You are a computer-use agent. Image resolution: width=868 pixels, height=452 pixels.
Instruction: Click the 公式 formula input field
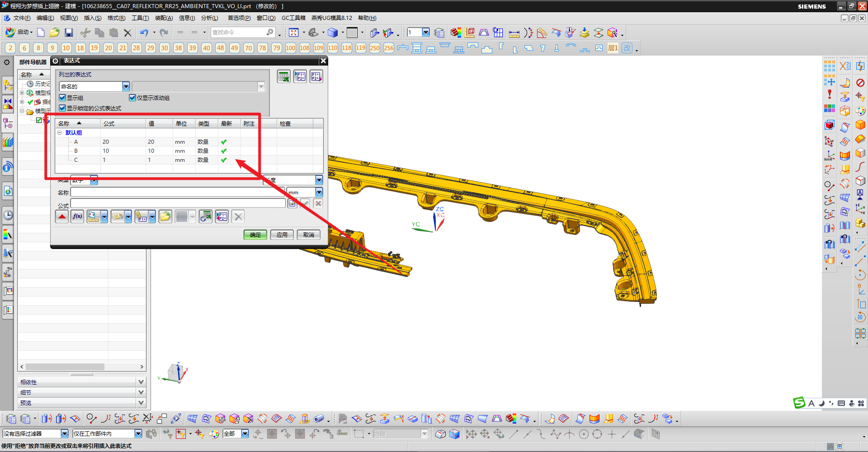pos(178,203)
